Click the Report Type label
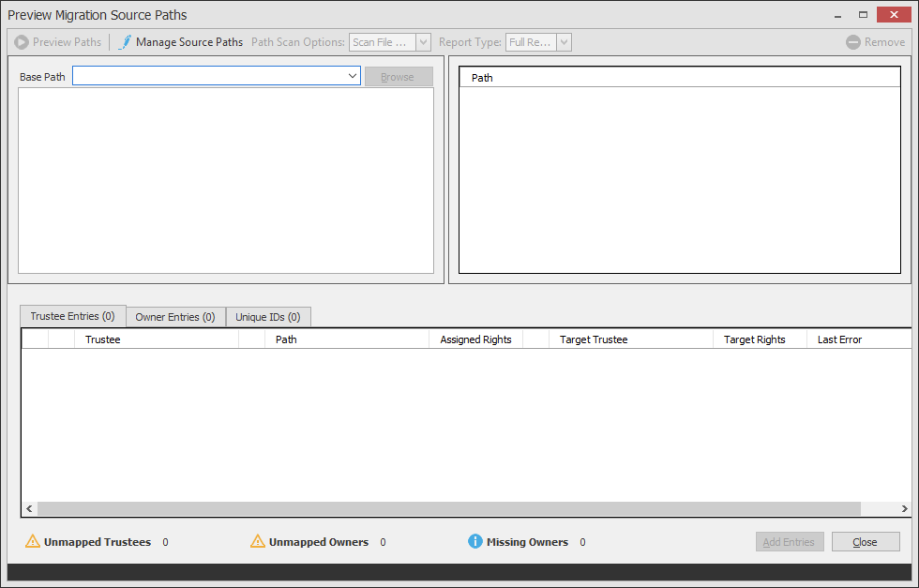Screen dimensions: 919x588 point(470,42)
